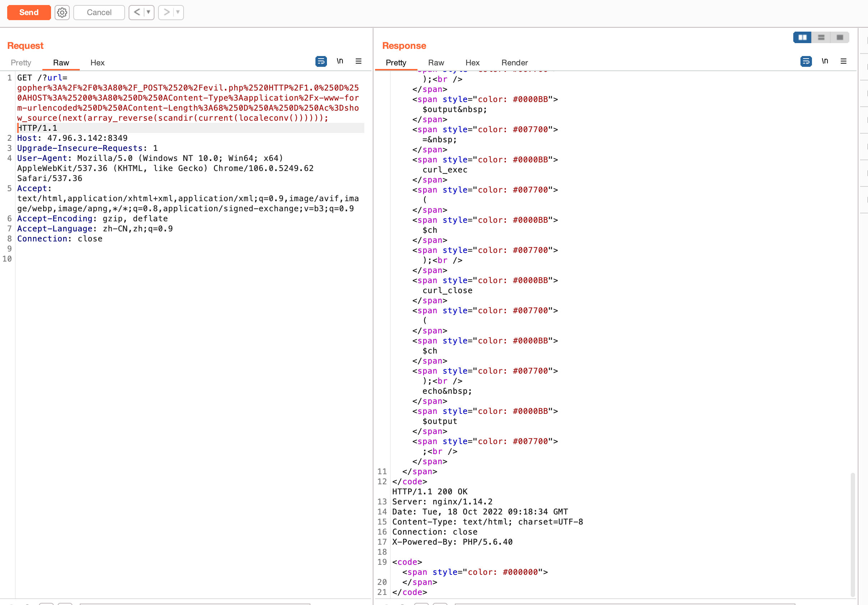Click the Accept-Language: zh-CN header line
Viewport: 868px width, 605px height.
click(x=95, y=229)
